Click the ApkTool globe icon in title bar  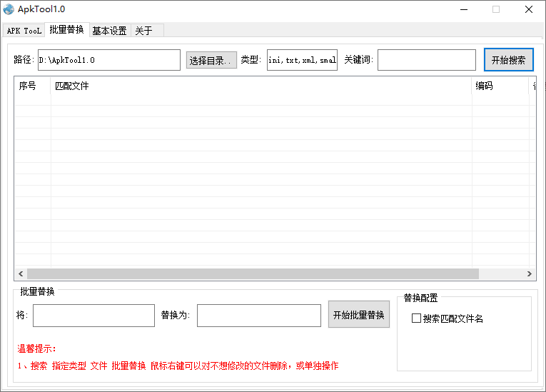click(x=9, y=9)
